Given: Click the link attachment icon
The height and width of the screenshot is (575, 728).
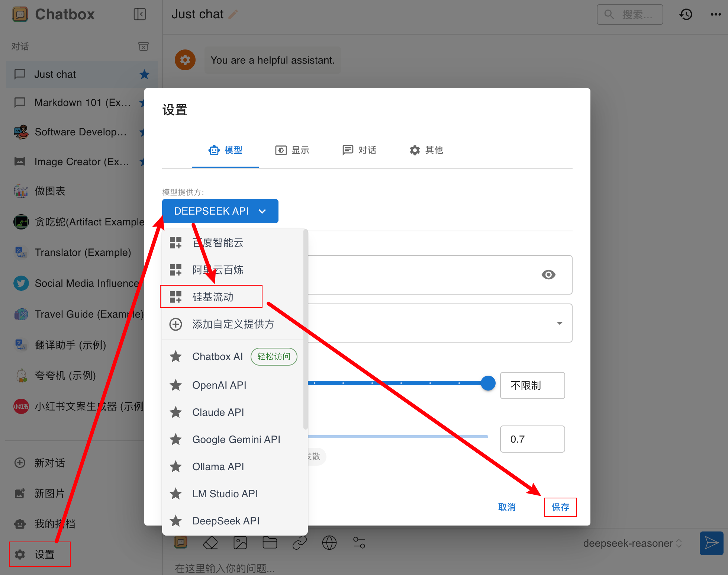Looking at the screenshot, I should (299, 543).
